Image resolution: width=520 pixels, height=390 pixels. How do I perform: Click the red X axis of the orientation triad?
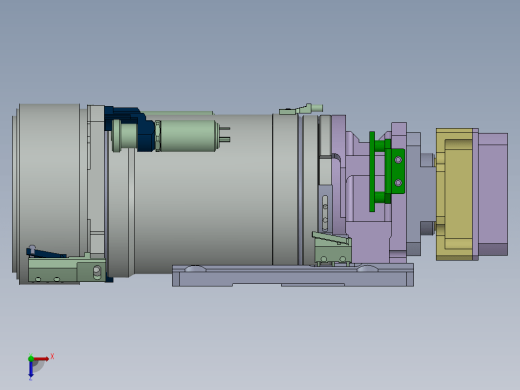point(41,359)
